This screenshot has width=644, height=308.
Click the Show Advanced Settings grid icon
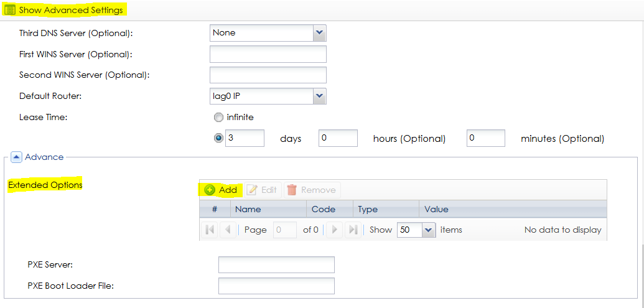tap(10, 10)
